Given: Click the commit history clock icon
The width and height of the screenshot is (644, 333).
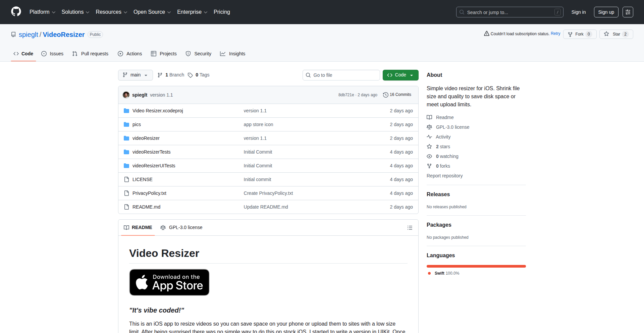Looking at the screenshot, I should tap(385, 95).
